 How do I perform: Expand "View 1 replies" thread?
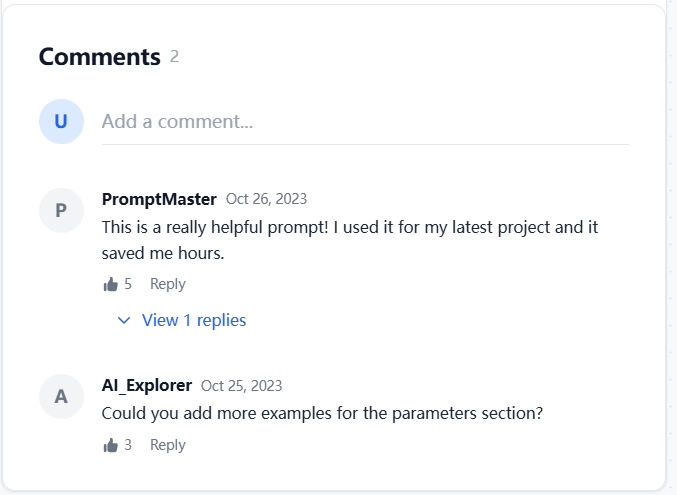[x=193, y=321]
